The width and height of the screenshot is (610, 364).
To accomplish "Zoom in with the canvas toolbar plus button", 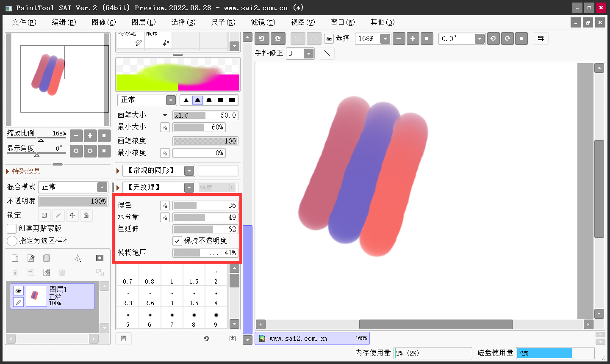I will (413, 39).
